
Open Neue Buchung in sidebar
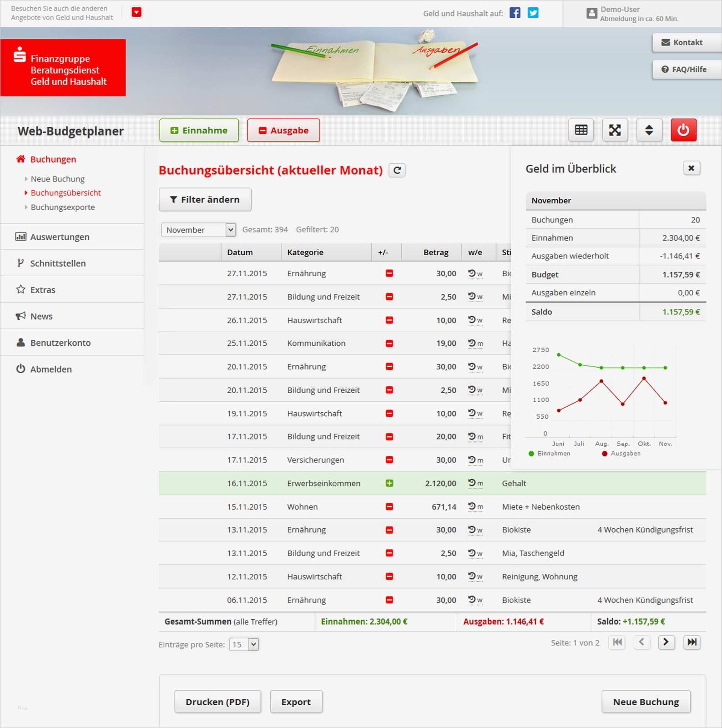pyautogui.click(x=58, y=179)
